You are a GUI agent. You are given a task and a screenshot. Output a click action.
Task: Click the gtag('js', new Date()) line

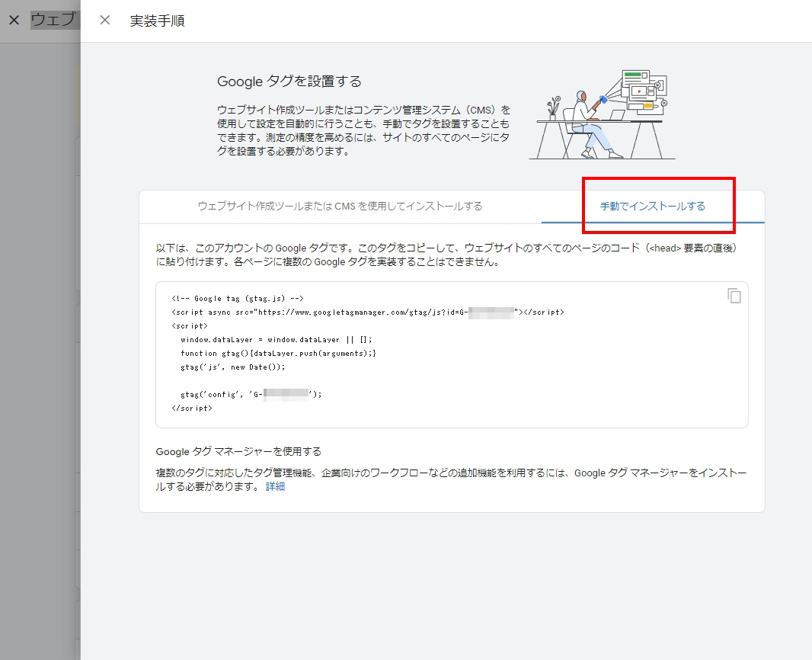(x=232, y=367)
